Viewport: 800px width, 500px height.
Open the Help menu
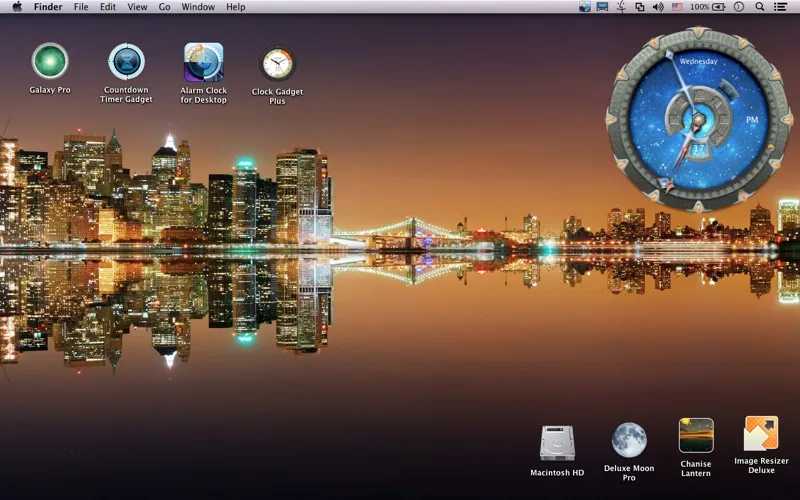[x=236, y=7]
